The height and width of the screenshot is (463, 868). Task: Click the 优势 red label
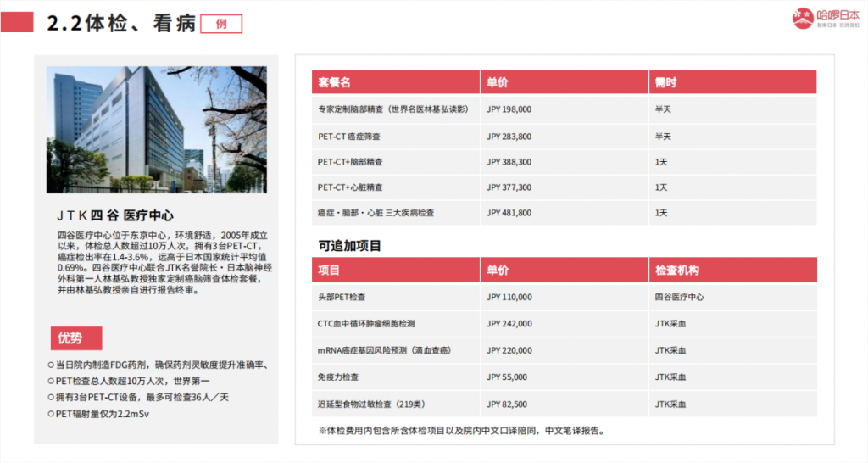76,337
